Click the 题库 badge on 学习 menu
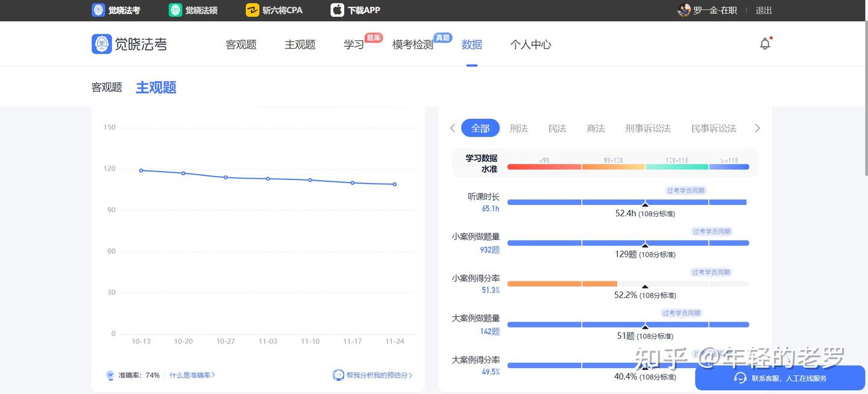Image resolution: width=868 pixels, height=394 pixels. [374, 37]
